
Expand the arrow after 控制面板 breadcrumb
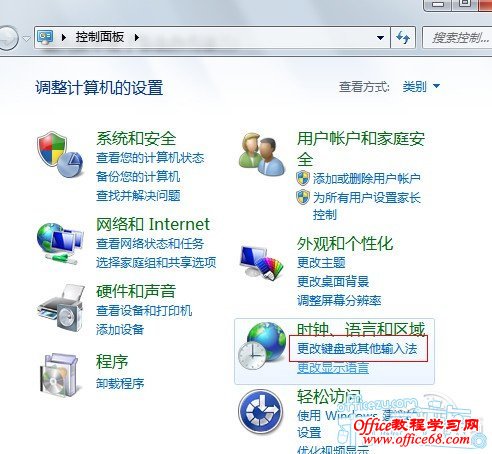coord(136,37)
